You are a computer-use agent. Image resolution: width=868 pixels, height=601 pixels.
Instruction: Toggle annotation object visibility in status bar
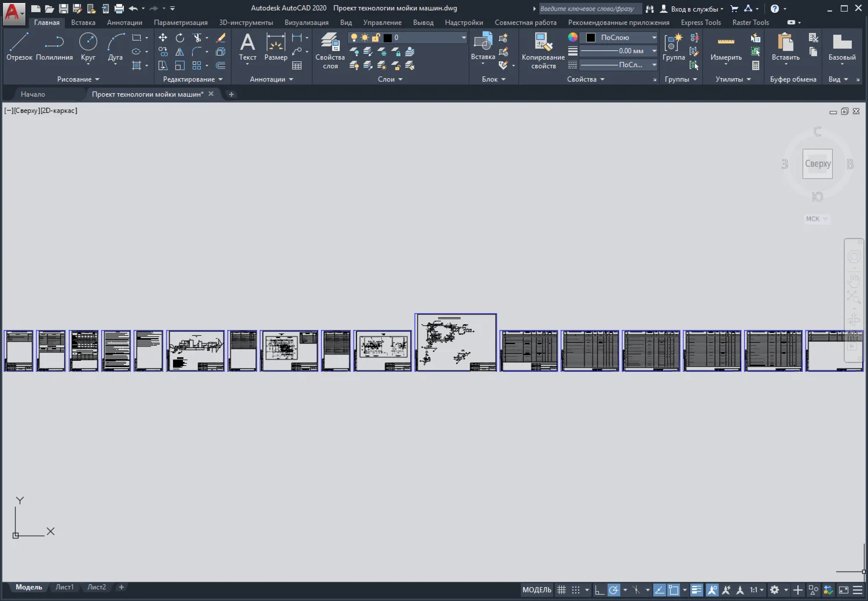(712, 590)
